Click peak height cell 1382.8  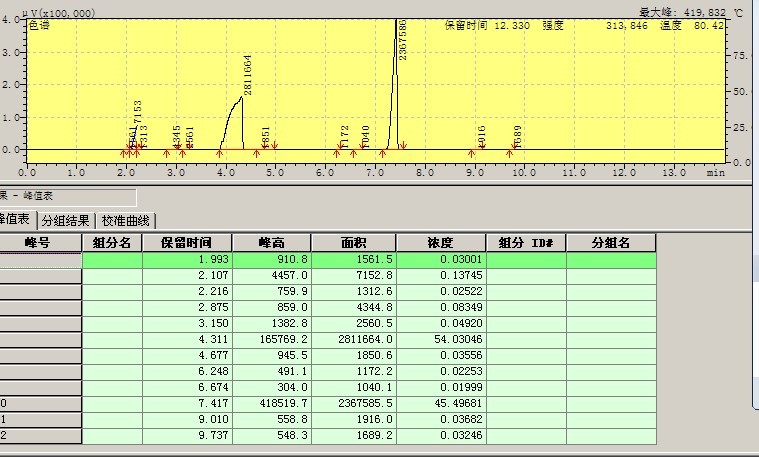click(272, 323)
